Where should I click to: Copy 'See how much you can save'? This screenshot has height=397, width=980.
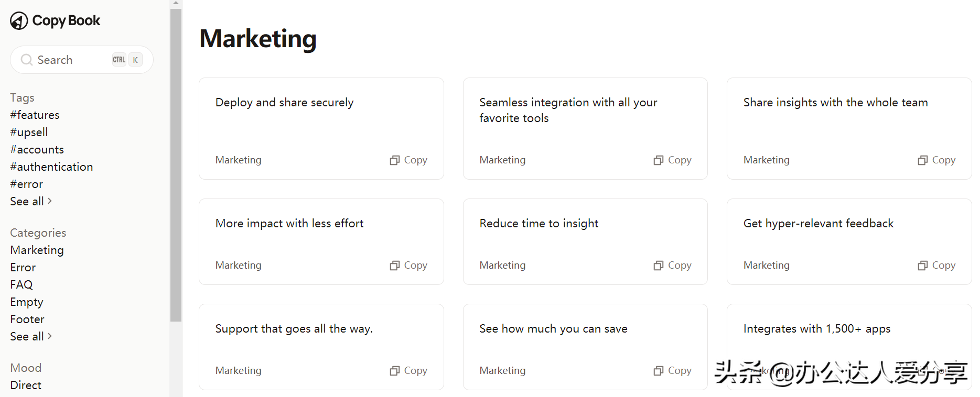[x=672, y=371]
